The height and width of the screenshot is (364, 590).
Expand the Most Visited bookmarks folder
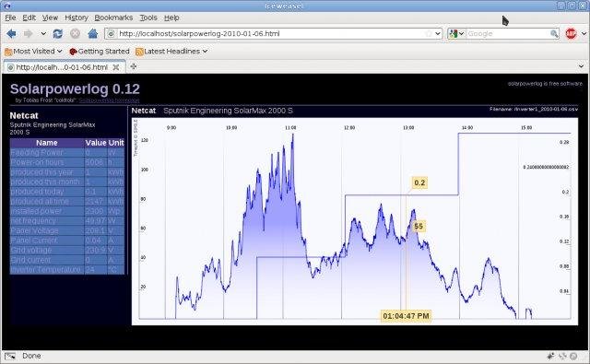point(33,51)
